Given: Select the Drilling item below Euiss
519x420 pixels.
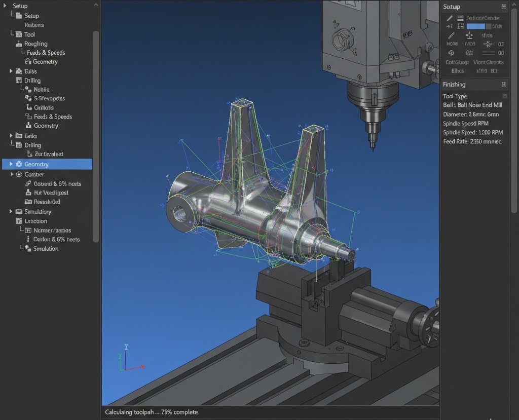Looking at the screenshot, I should click(x=32, y=81).
